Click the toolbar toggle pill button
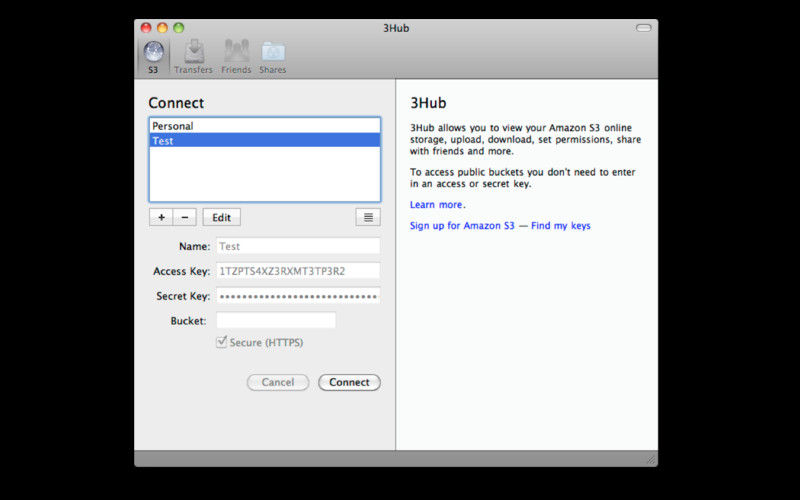Image resolution: width=800 pixels, height=500 pixels. (643, 28)
